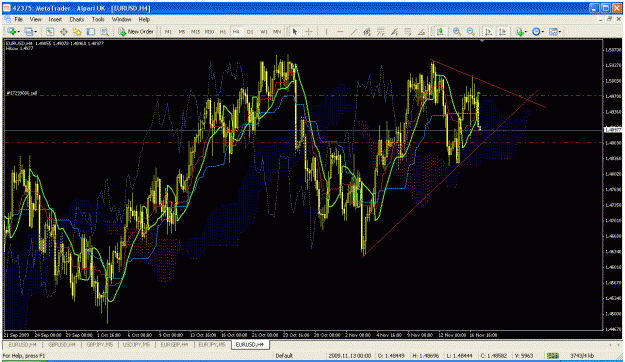Toggle the Expert Advisors icon
The height and width of the screenshot is (362, 625).
(x=440, y=31)
